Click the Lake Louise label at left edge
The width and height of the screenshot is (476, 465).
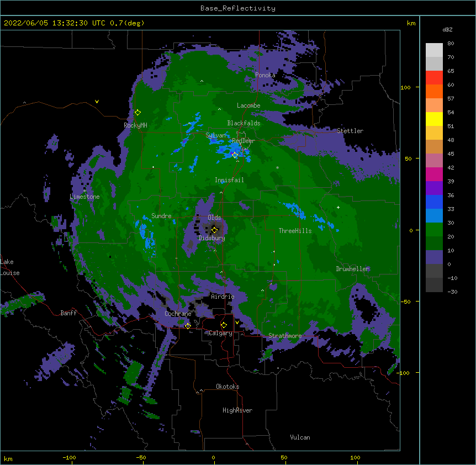pyautogui.click(x=9, y=267)
